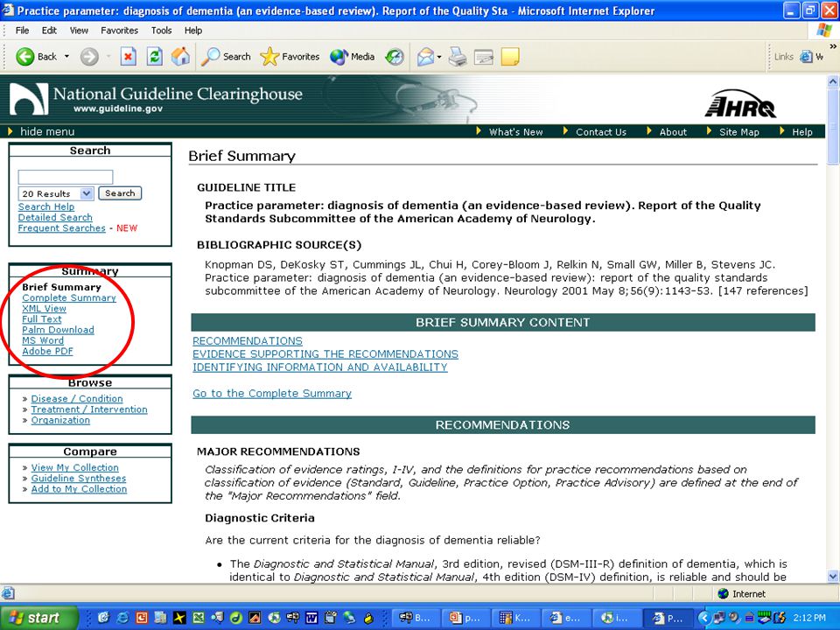
Task: Click the Links toolbar label
Action: tap(784, 56)
